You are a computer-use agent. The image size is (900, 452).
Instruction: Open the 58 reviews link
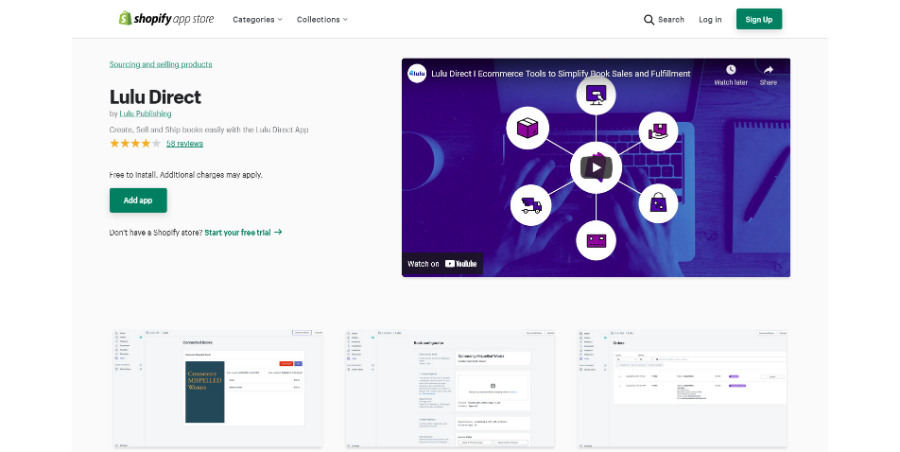tap(185, 144)
